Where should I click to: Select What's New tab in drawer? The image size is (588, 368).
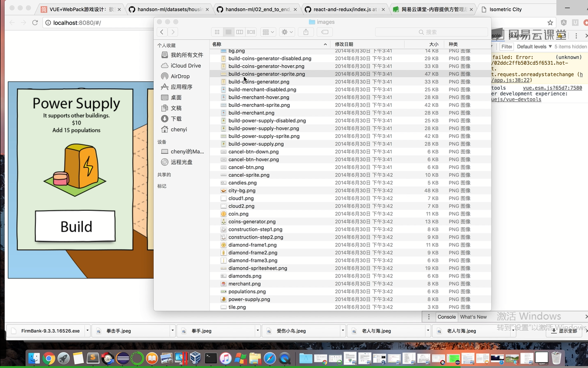point(473,317)
